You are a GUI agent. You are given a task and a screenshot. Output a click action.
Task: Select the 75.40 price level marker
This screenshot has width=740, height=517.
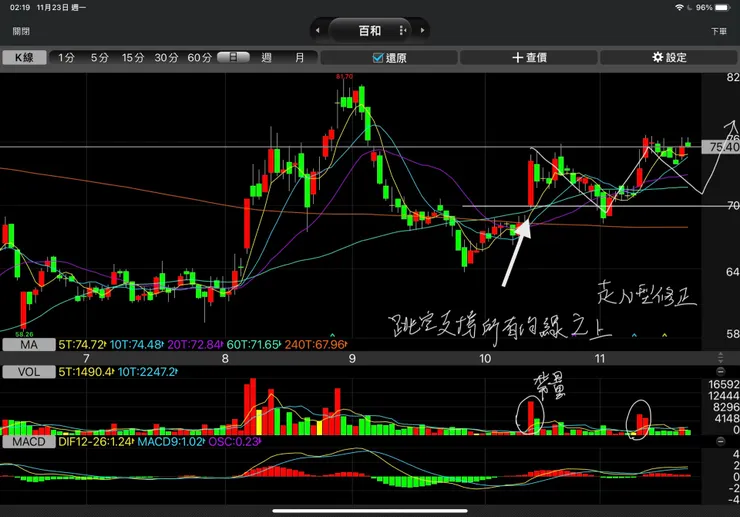pyautogui.click(x=721, y=147)
